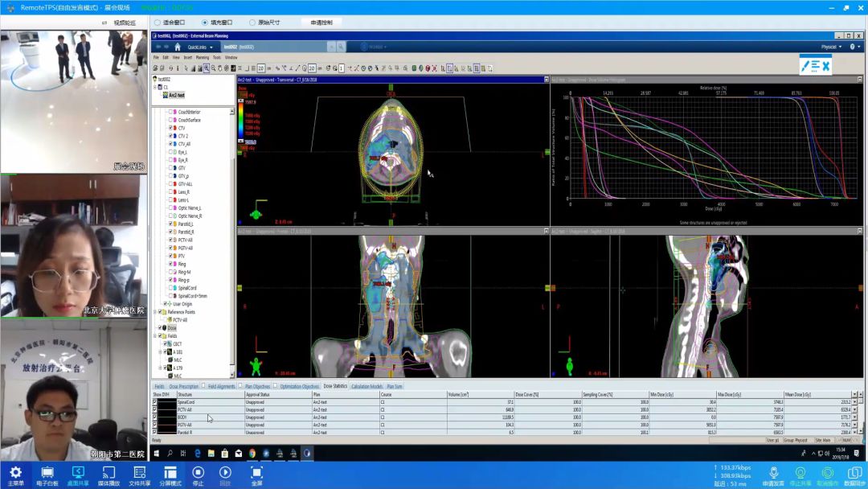Toggle the PTV structure checkbox

170,256
